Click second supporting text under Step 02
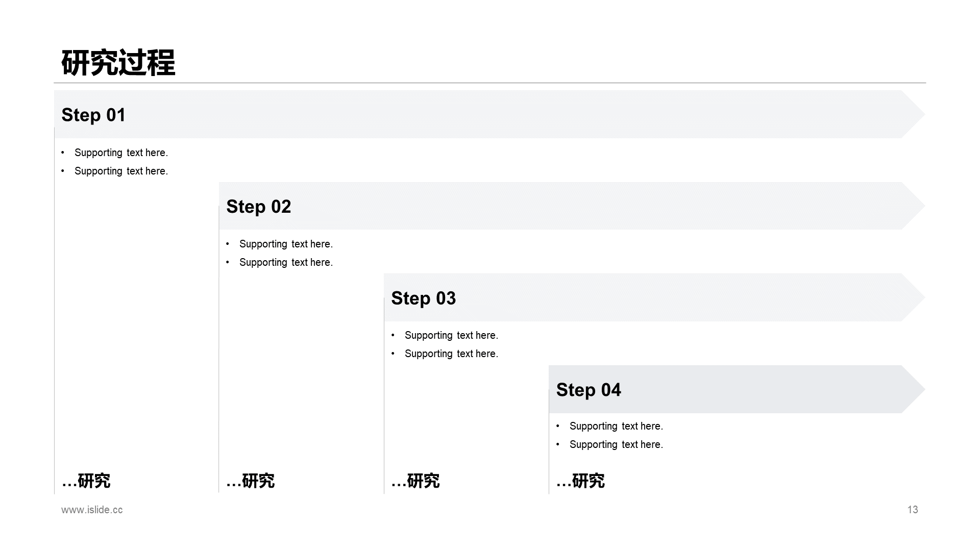The width and height of the screenshot is (980, 551). (x=286, y=262)
